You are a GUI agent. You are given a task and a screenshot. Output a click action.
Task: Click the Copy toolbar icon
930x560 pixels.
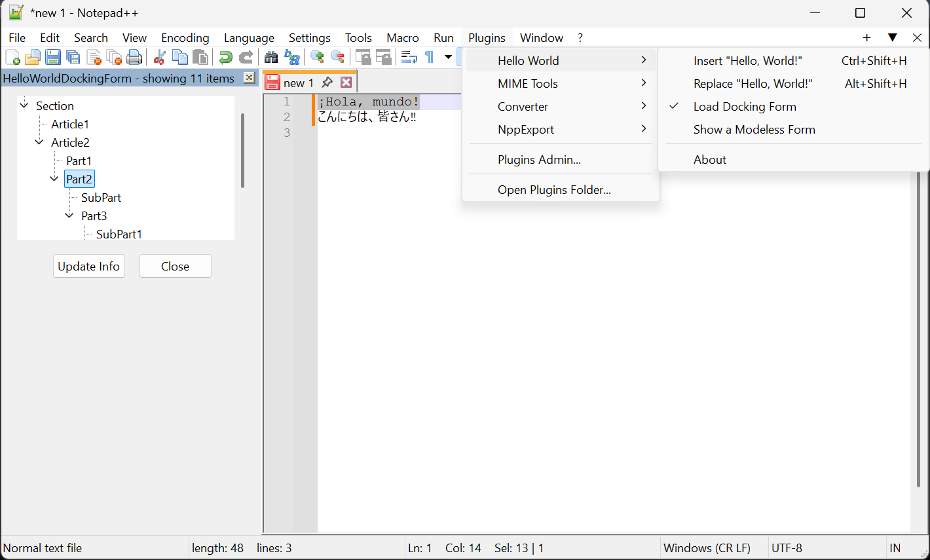(x=179, y=57)
